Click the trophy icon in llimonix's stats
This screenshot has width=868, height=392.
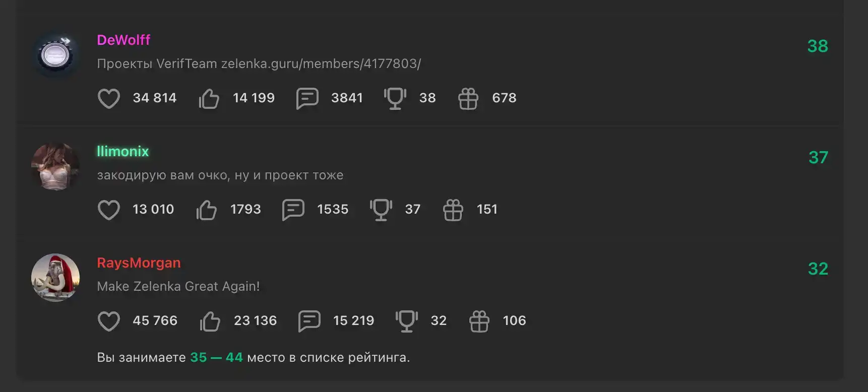(x=381, y=210)
